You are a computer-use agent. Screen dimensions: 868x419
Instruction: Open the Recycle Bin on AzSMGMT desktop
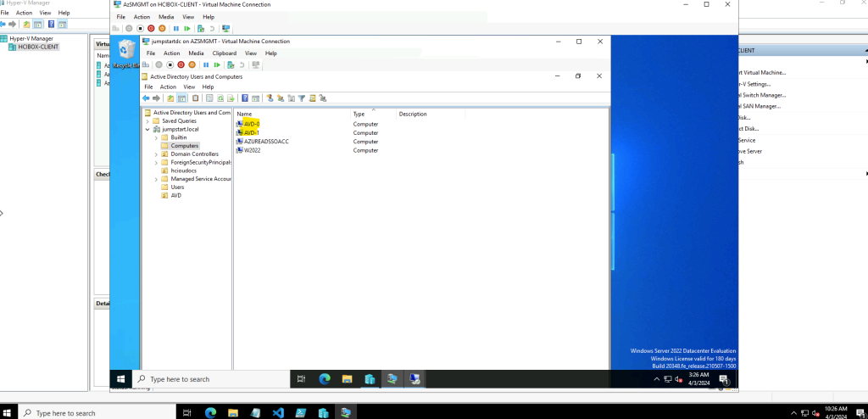point(127,53)
